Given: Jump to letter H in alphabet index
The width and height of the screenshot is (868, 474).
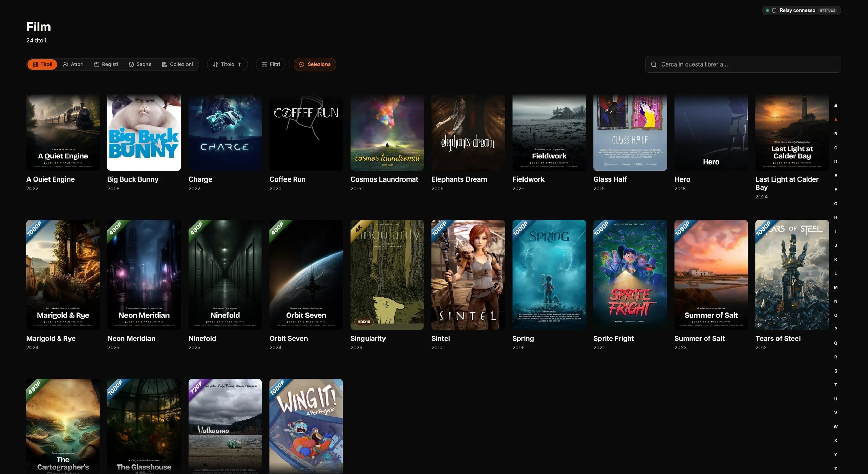Looking at the screenshot, I should tap(836, 217).
